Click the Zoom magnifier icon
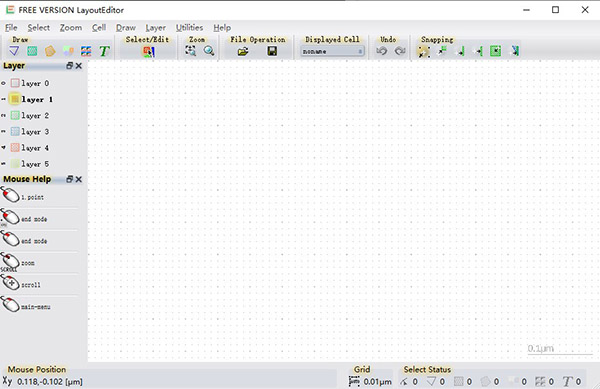The image size is (600, 389). [209, 50]
